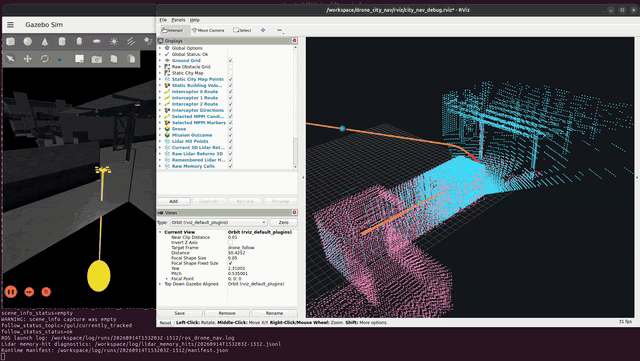Activate the RViz Select tool
This screenshot has width=640, height=361.
242,30
